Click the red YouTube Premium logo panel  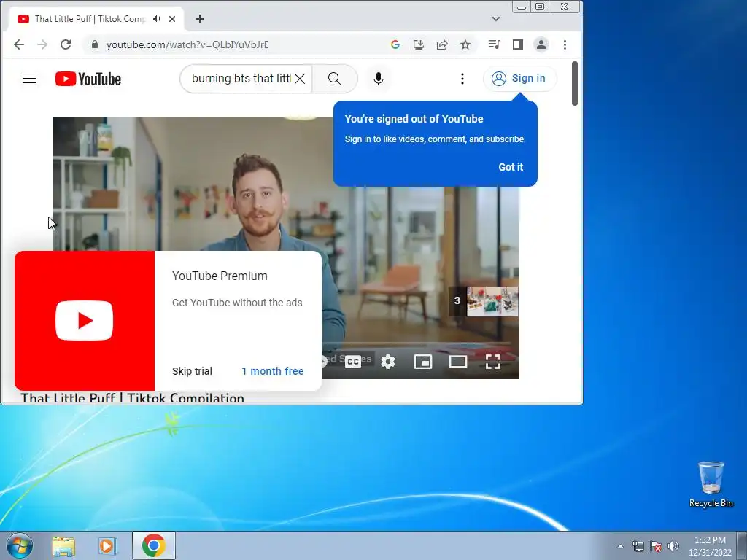coord(85,321)
